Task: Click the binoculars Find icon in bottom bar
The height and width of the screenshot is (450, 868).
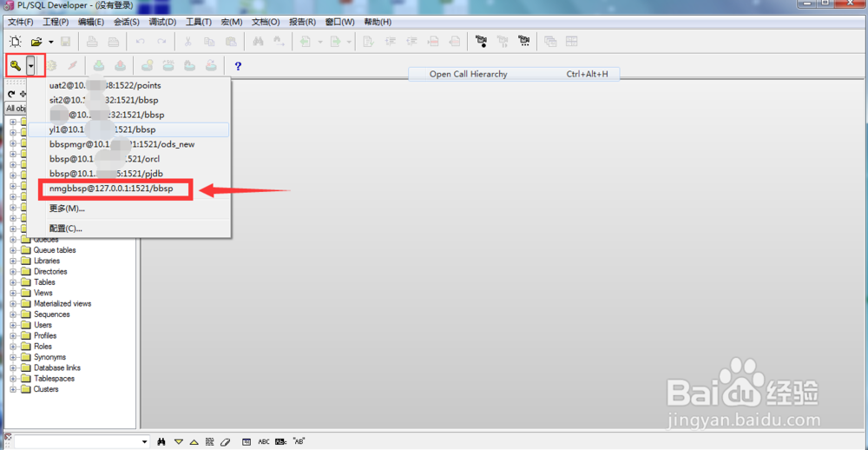Action: [162, 441]
